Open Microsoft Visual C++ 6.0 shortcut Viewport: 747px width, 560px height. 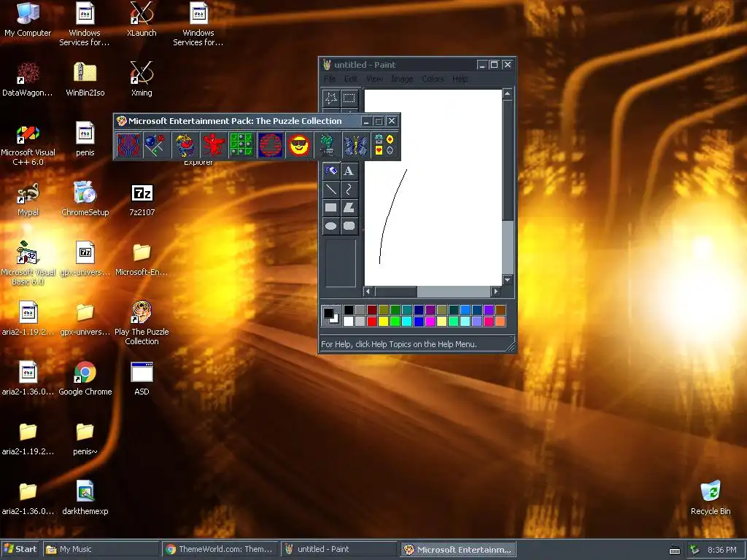[x=28, y=145]
